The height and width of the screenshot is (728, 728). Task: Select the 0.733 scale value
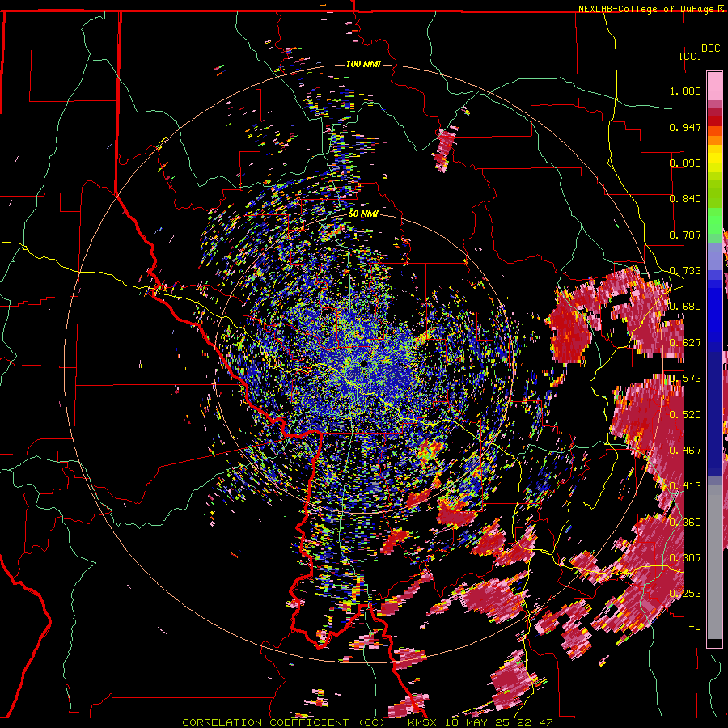tap(685, 271)
